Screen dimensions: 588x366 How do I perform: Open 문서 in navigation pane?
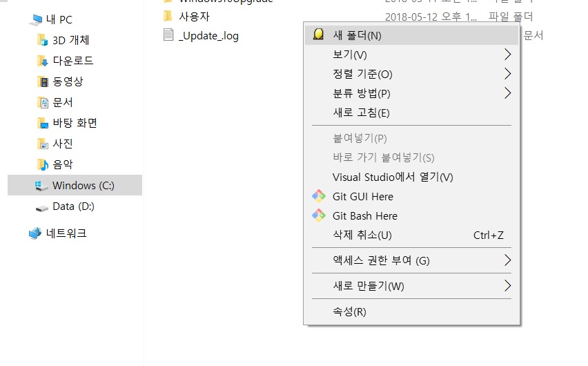63,102
